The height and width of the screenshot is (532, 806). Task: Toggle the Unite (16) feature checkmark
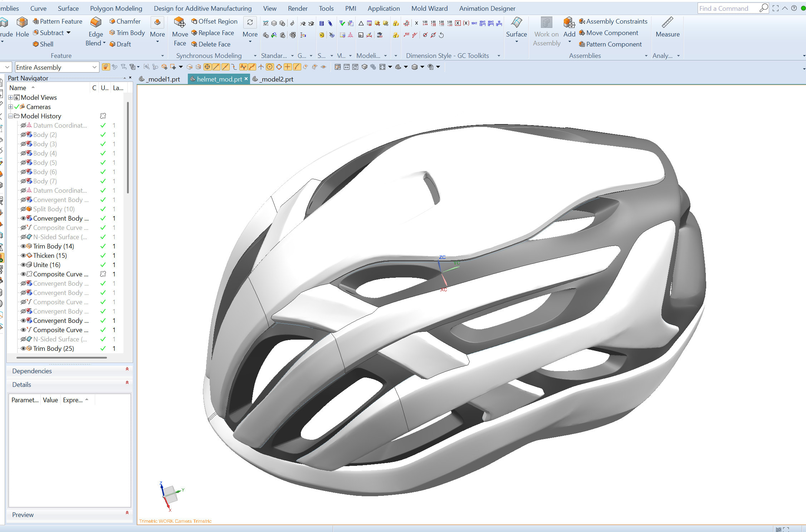click(x=103, y=265)
